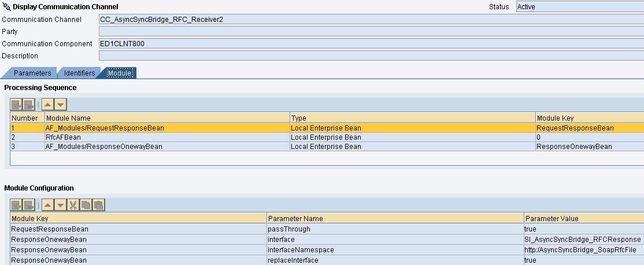
Task: Switch to the Parameters tab
Action: 32,73
